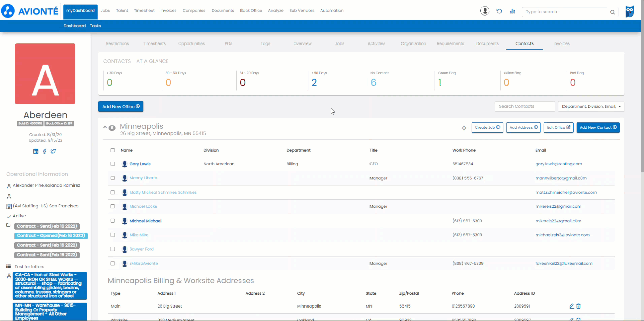Image resolution: width=644 pixels, height=321 pixels.
Task: Switch to the Invoices tab
Action: (561, 43)
